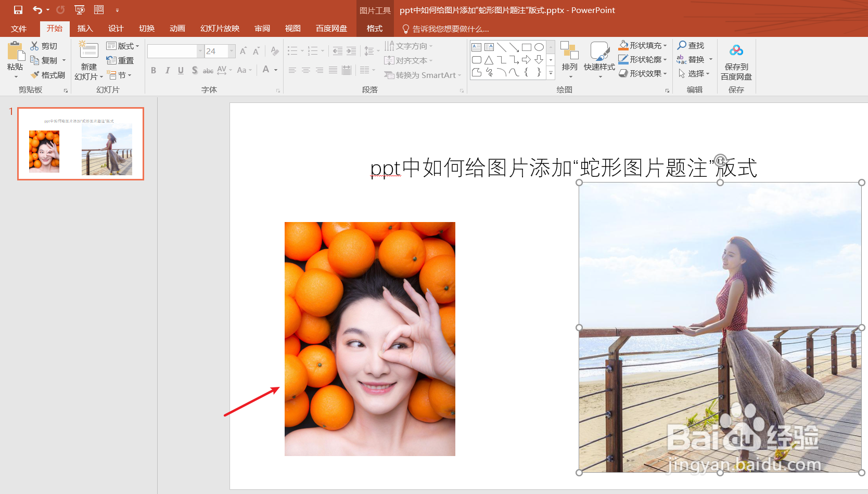The image size is (868, 494).
Task: Toggle bold formatting
Action: point(153,70)
